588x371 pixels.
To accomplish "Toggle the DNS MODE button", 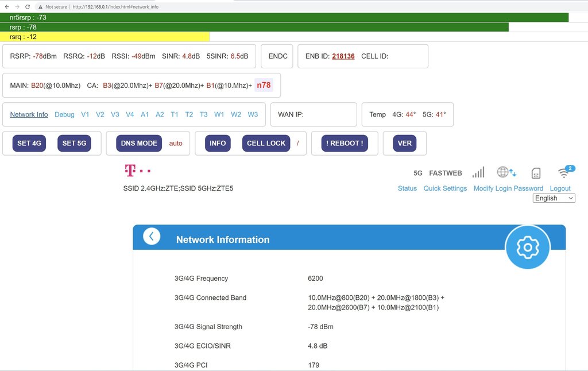I will click(x=139, y=143).
